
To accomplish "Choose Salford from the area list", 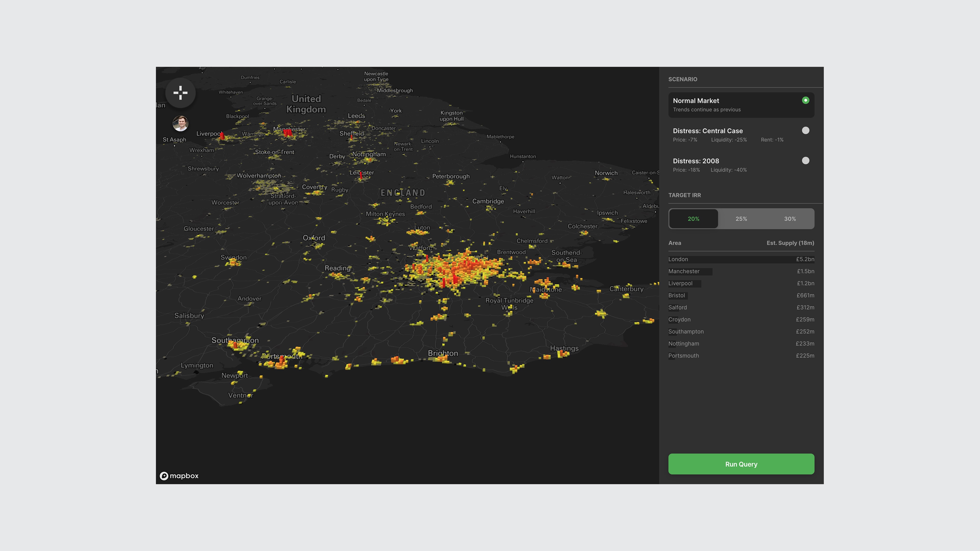I will point(741,308).
